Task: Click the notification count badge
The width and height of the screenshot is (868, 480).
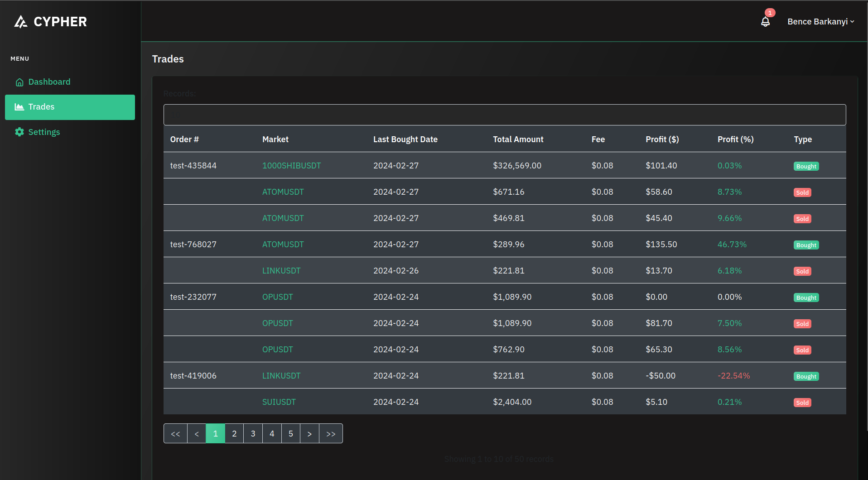Action: tap(770, 13)
